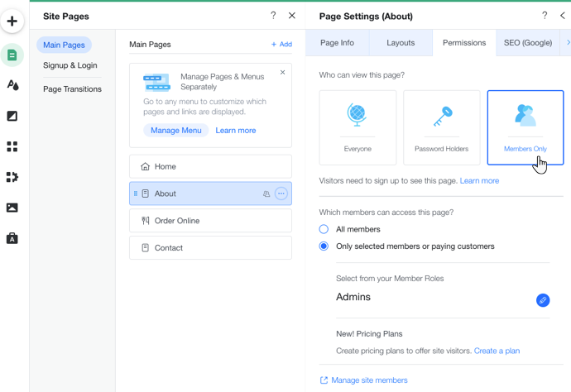Select the Contact page in list
Screen dimensions: 571x392
click(x=210, y=247)
